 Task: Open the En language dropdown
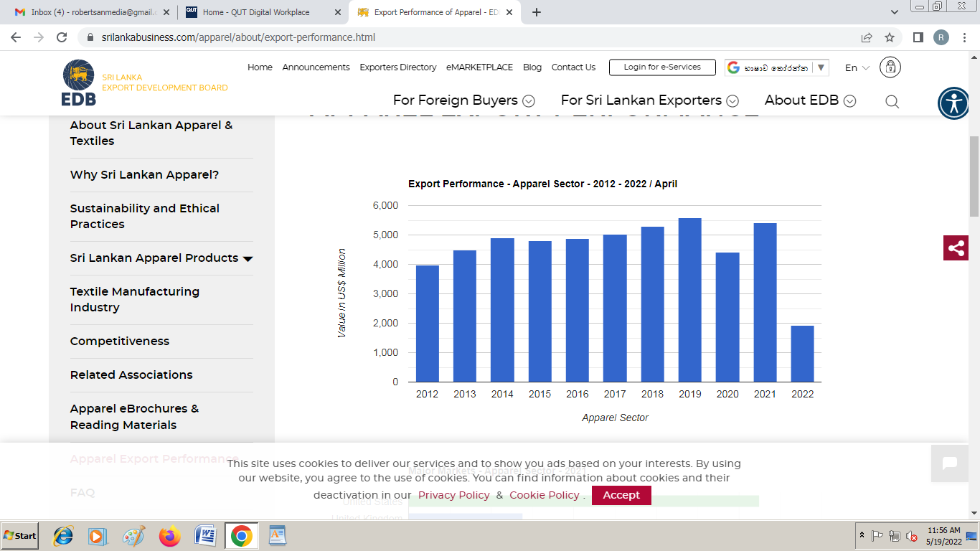[857, 67]
